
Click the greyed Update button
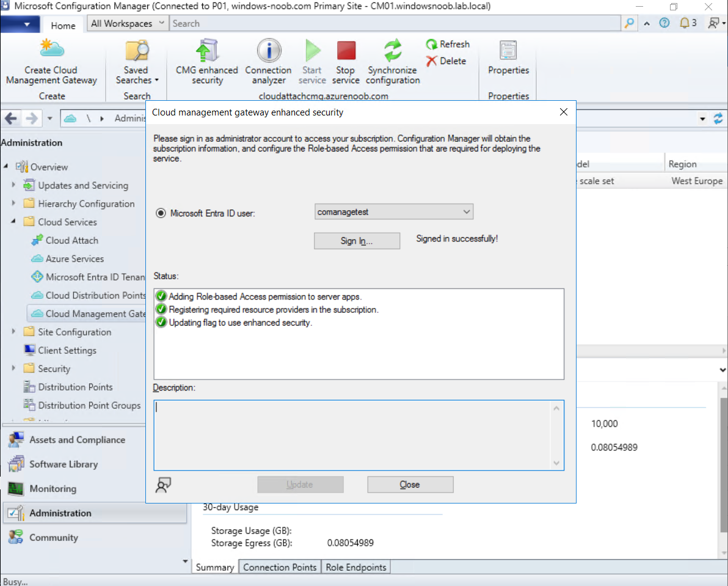coord(300,485)
